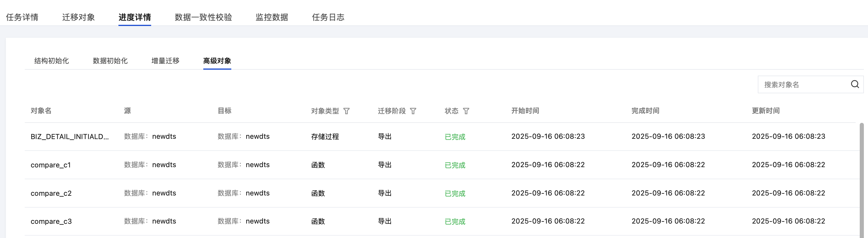Open the 状态 column filter icon

(466, 111)
